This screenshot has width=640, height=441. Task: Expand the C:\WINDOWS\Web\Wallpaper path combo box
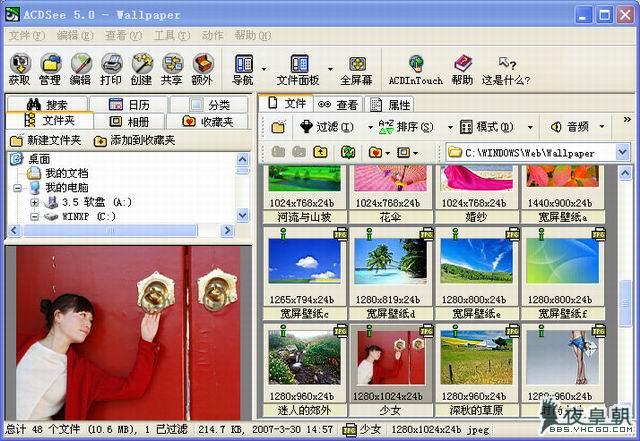(622, 152)
